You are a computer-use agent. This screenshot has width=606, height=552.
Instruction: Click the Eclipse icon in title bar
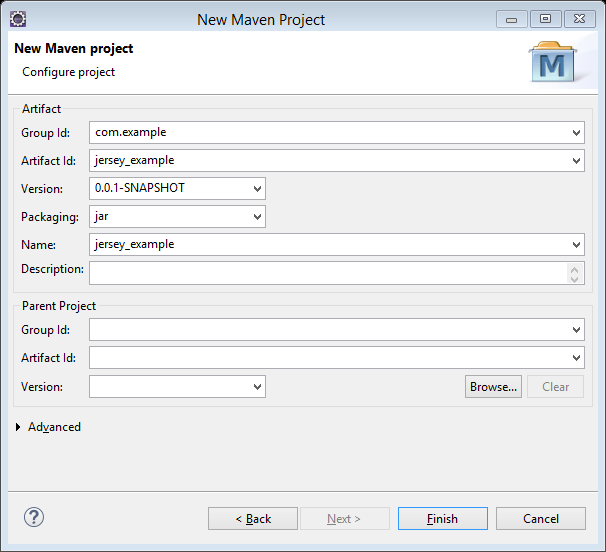(18, 19)
